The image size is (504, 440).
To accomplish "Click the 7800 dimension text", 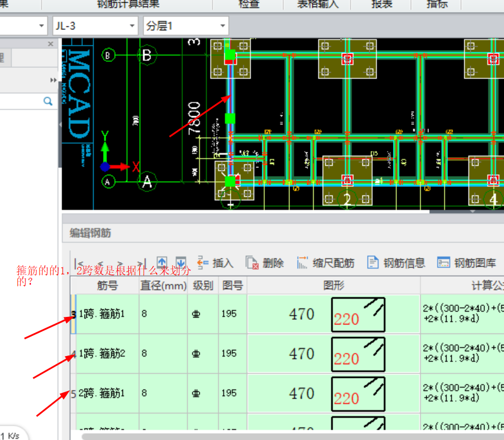I will point(194,118).
